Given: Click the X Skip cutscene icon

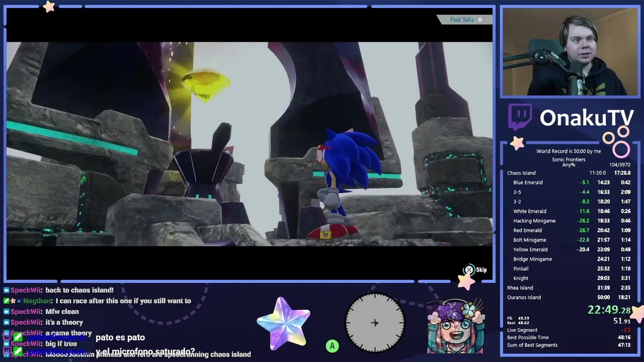Looking at the screenshot, I should click(469, 270).
